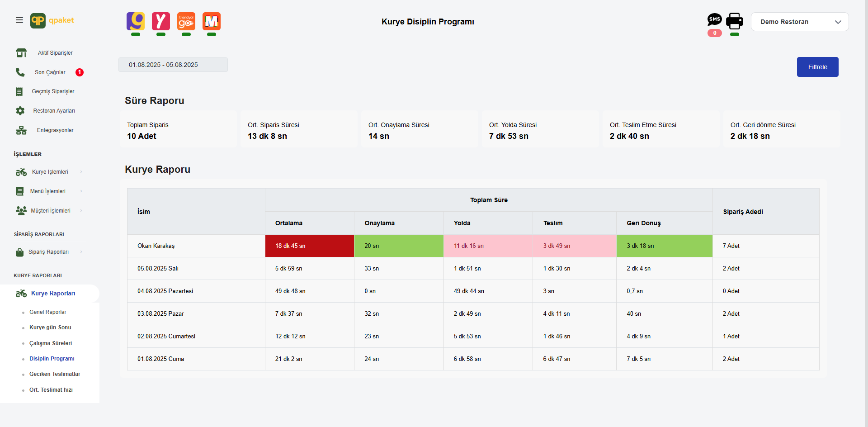This screenshot has width=868, height=427.
Task: Click the red 18 dk 45 sn cell
Action: point(309,246)
